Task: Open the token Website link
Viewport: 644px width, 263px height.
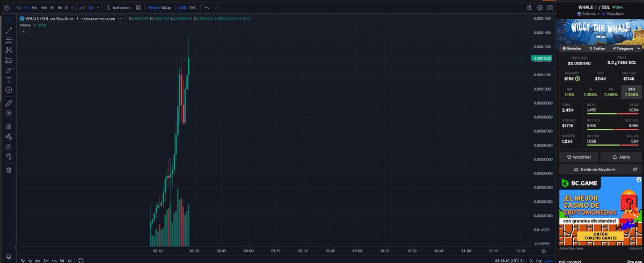Action: coord(572,48)
